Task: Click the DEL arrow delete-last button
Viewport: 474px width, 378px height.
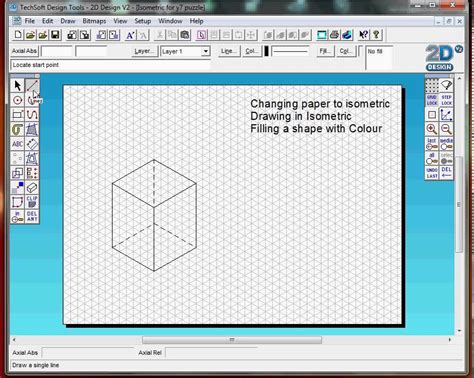Action: pyautogui.click(x=446, y=173)
